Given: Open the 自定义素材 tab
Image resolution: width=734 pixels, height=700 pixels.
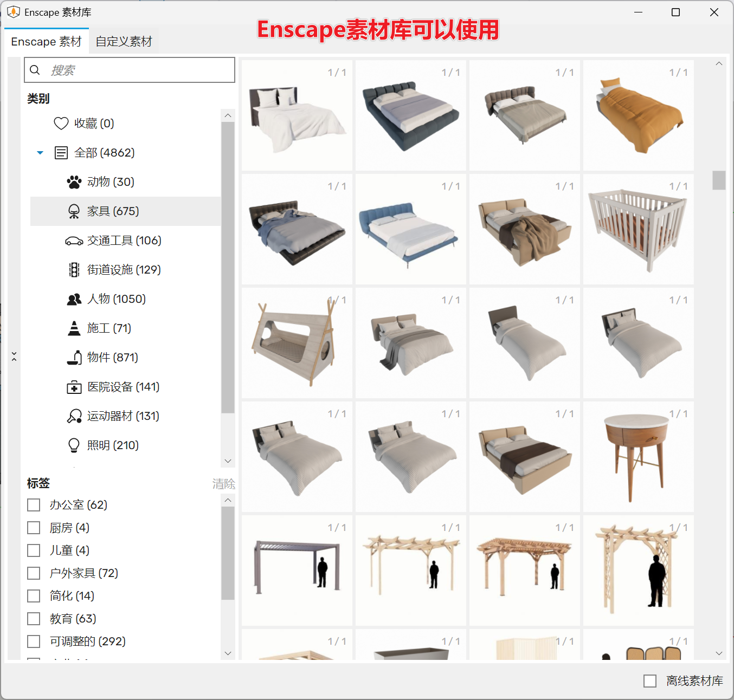Looking at the screenshot, I should tap(124, 41).
